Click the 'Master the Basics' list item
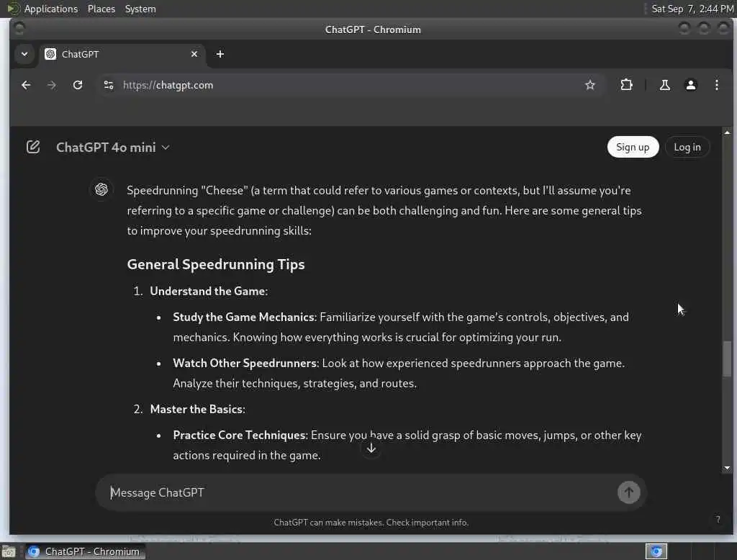 [x=197, y=409]
